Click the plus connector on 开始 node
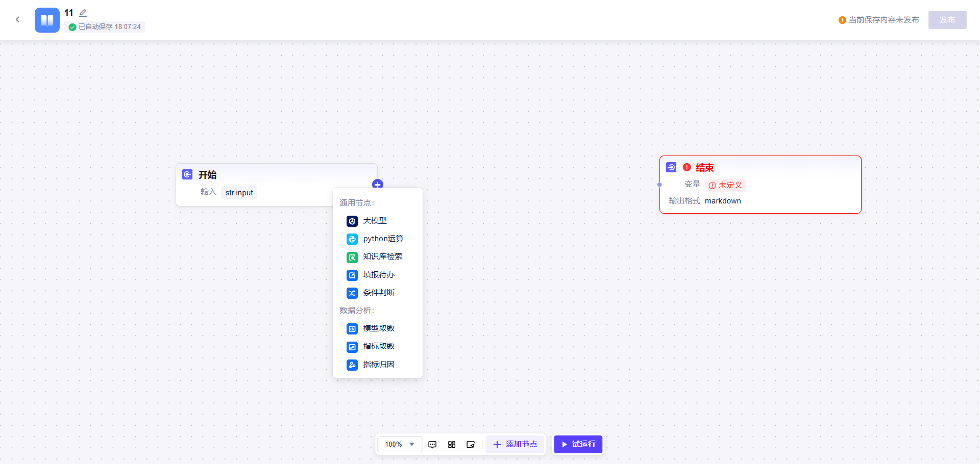980x464 pixels. [378, 184]
